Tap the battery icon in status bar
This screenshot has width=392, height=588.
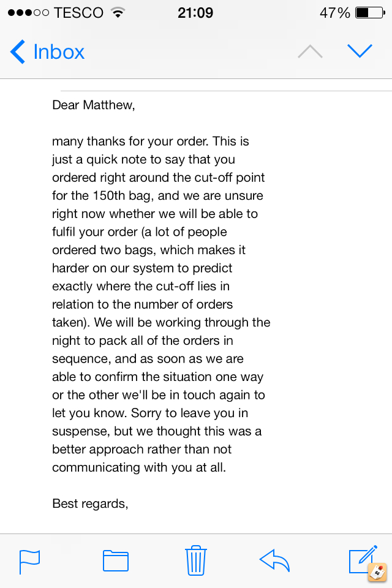pyautogui.click(x=370, y=13)
